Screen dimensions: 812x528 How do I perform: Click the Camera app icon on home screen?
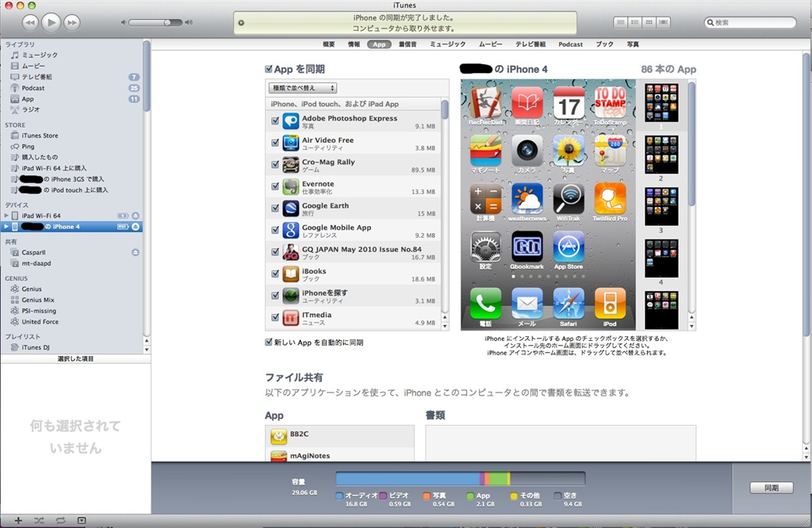point(527,151)
